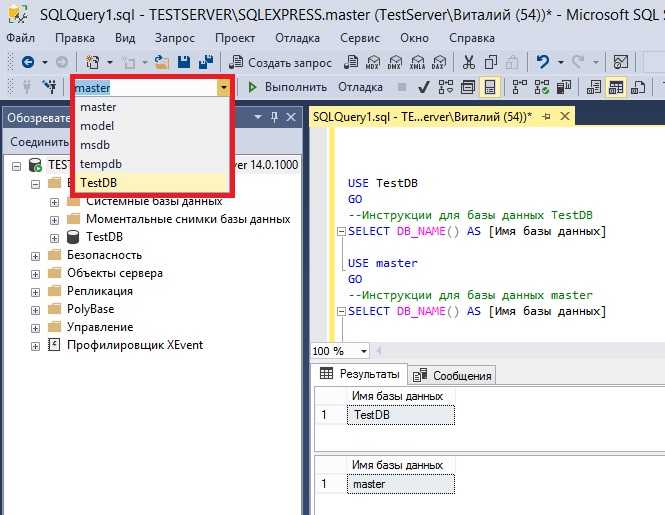This screenshot has height=515, width=665.
Task: Switch to the Сообщения tab
Action: click(454, 375)
